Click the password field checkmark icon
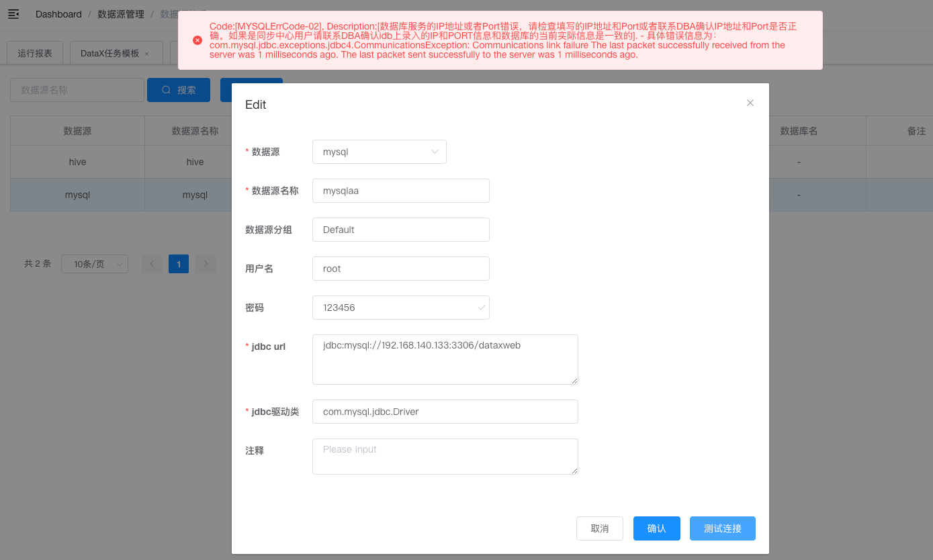The image size is (933, 560). click(481, 308)
